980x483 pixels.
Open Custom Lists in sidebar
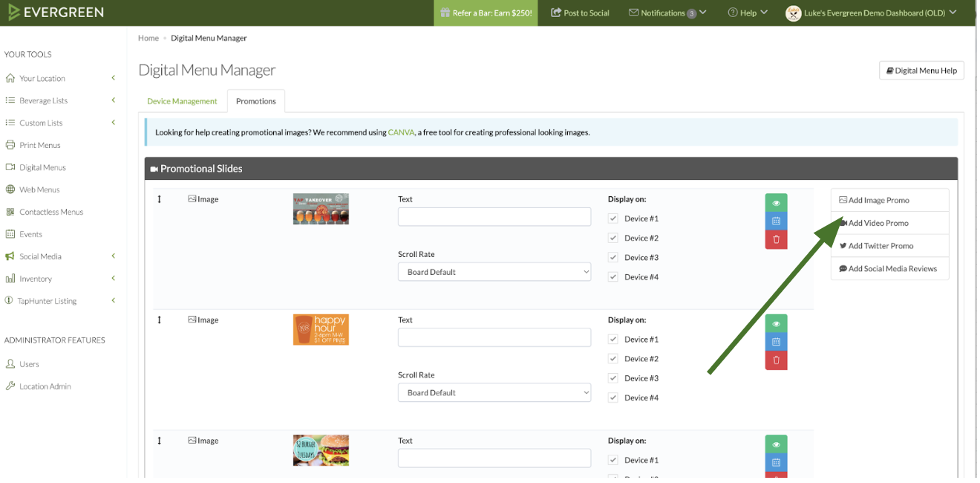pyautogui.click(x=41, y=123)
